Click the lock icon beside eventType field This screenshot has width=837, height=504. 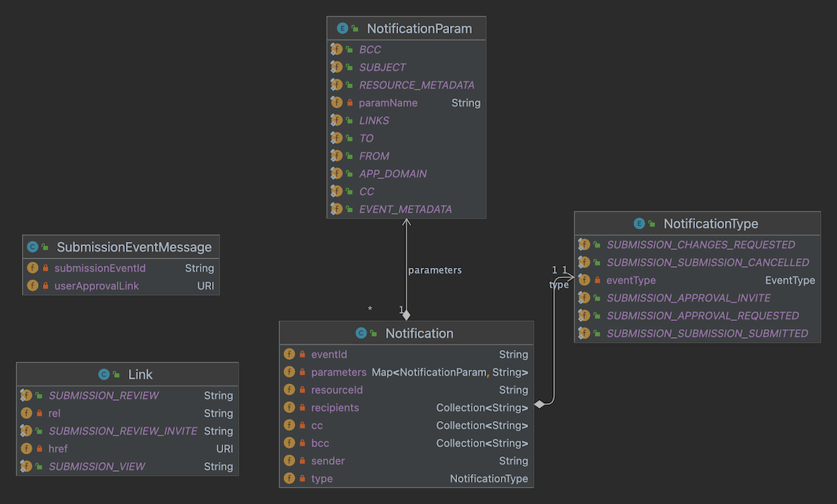tap(598, 280)
